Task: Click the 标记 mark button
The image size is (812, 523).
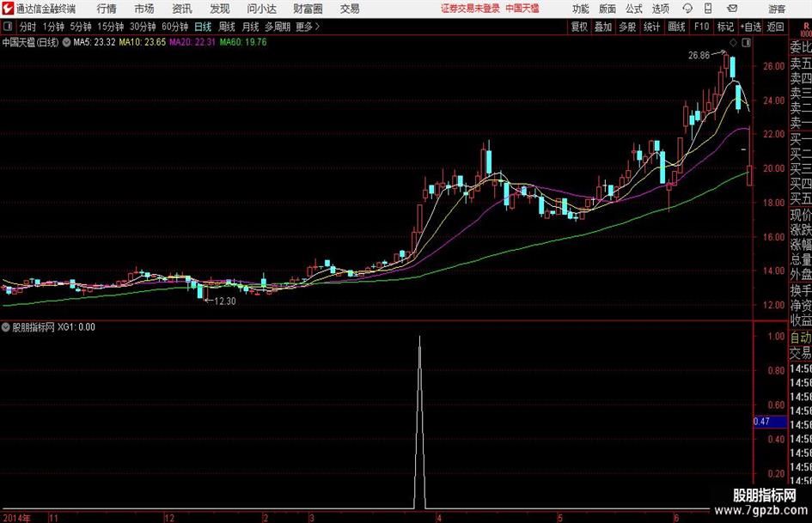Action: [x=725, y=27]
